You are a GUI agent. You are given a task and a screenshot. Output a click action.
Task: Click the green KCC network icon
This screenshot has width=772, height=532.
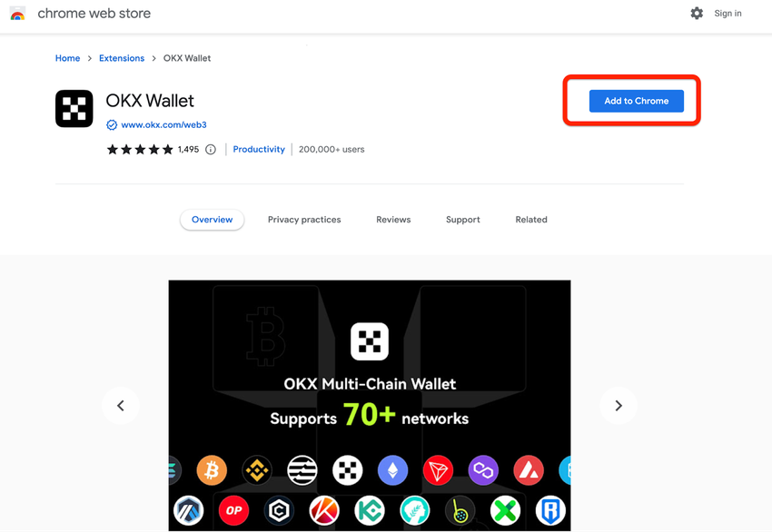[370, 510]
